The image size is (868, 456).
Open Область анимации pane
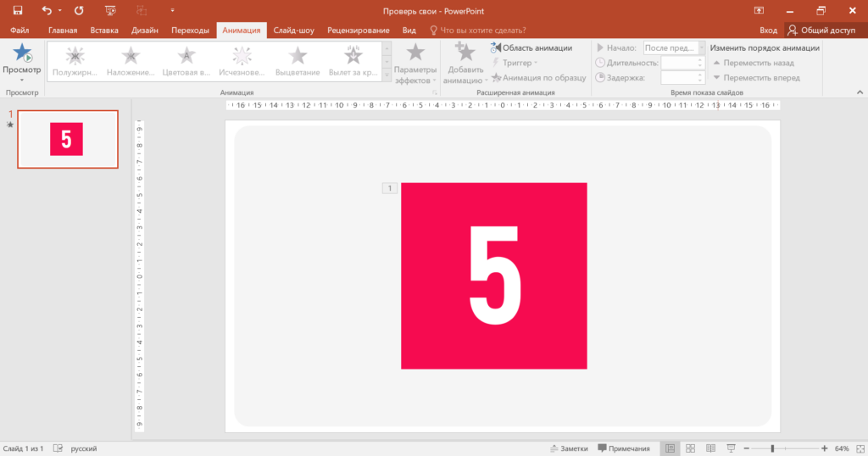(531, 47)
